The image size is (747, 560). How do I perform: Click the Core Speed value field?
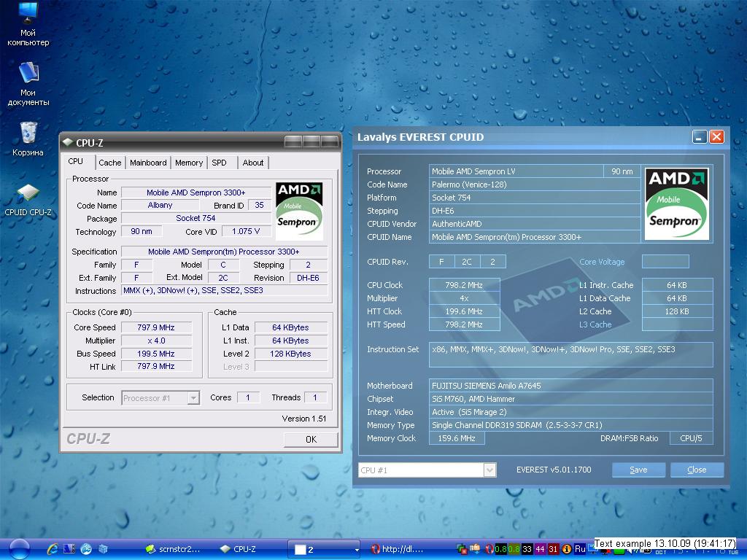pyautogui.click(x=156, y=327)
